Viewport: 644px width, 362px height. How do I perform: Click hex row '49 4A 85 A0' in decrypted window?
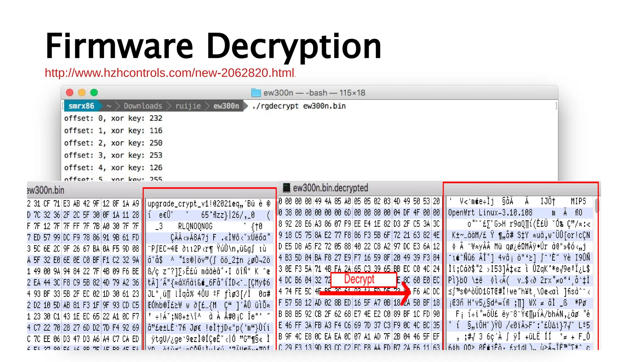coord(359,201)
